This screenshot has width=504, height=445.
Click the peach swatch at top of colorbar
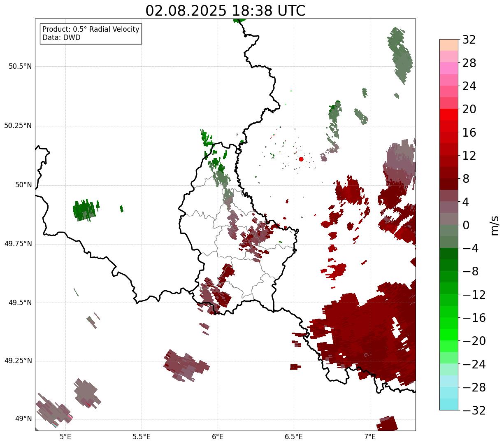[x=449, y=45]
